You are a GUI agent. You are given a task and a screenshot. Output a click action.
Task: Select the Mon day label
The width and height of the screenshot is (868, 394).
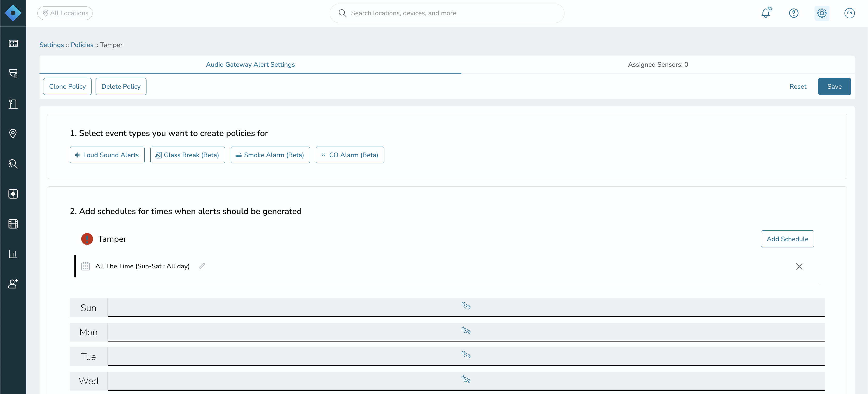coord(89,332)
